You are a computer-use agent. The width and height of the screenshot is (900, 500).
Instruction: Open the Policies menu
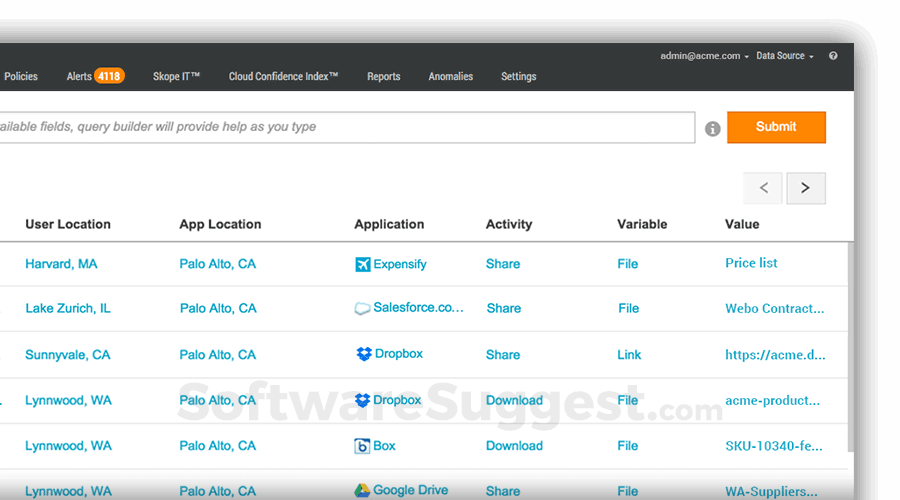tap(21, 76)
